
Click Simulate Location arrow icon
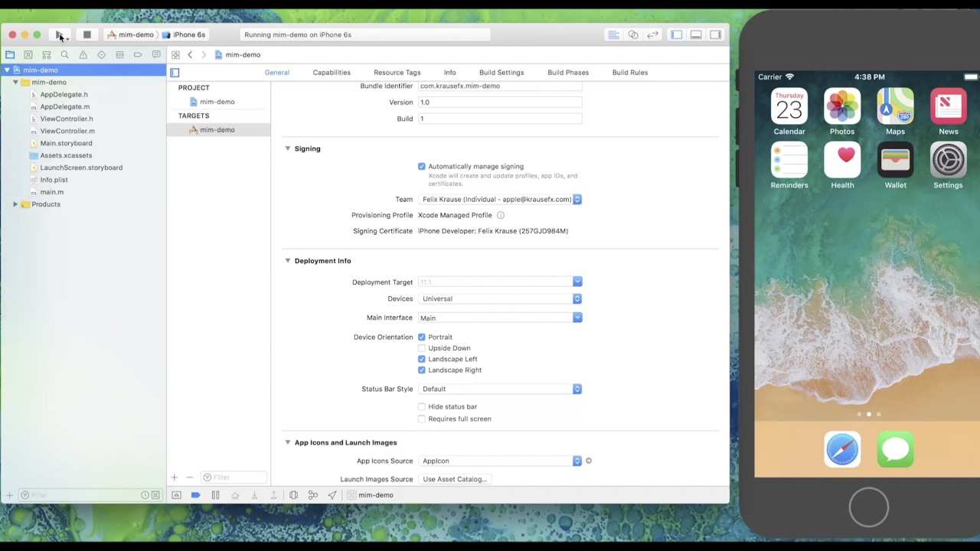[332, 495]
